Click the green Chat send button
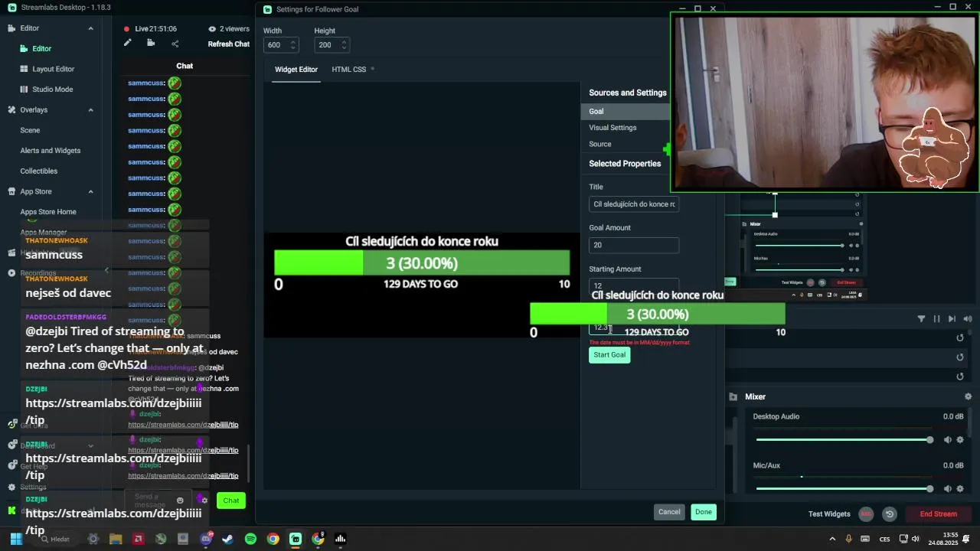The height and width of the screenshot is (551, 980). pyautogui.click(x=231, y=500)
